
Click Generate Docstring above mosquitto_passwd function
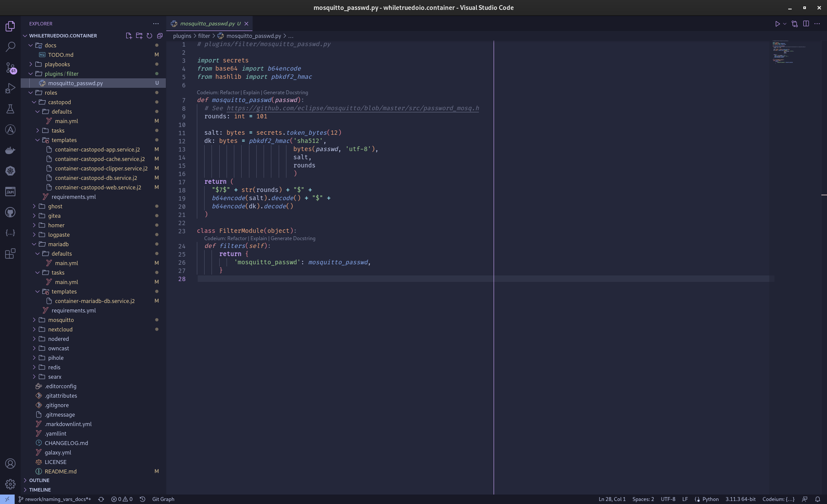[285, 93]
